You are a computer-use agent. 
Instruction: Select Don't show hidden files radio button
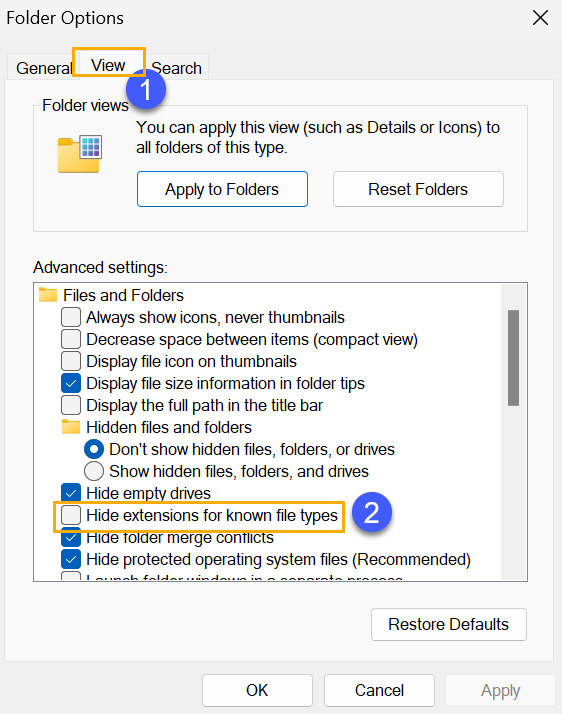click(94, 449)
